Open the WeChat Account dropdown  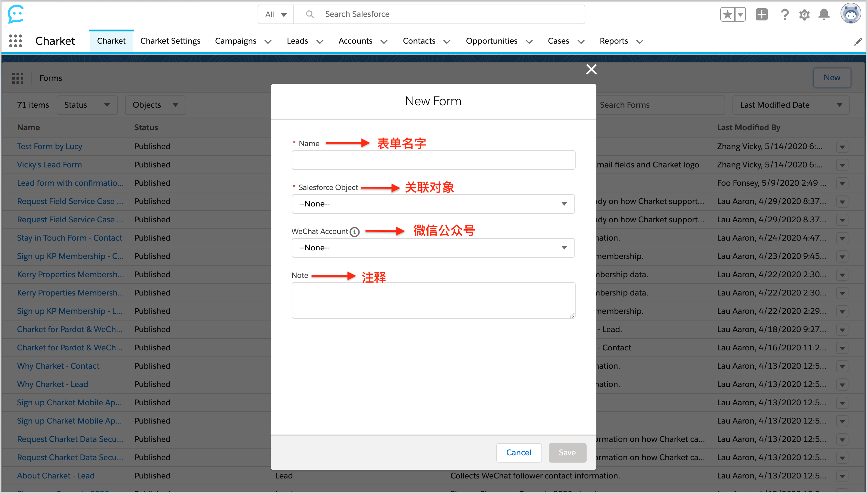click(x=433, y=248)
